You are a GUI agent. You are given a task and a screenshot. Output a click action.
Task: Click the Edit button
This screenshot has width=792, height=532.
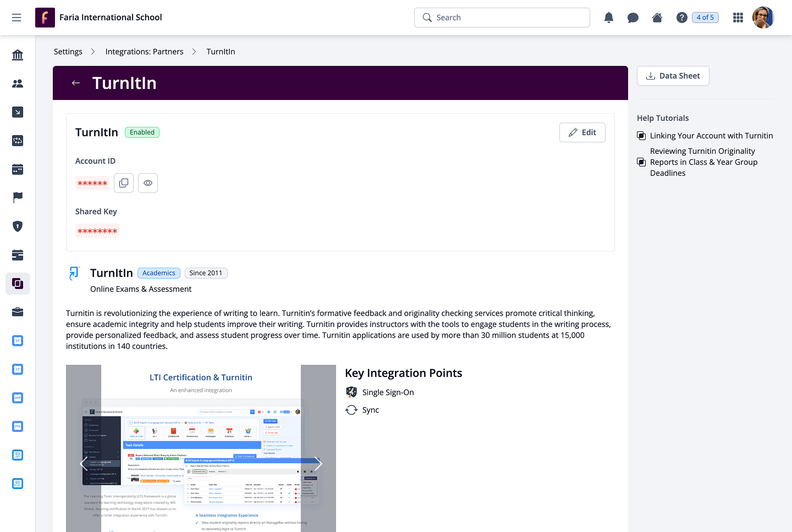click(x=582, y=132)
